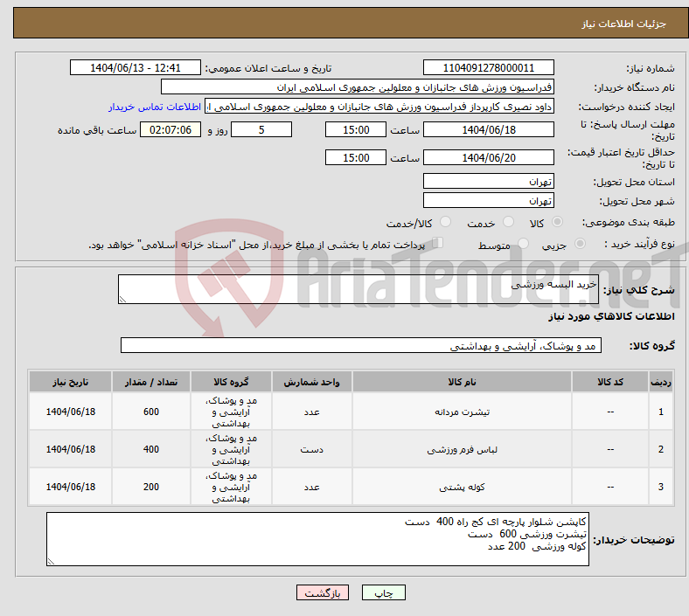Click the price validity date 1404/06/20 field
The image size is (689, 616).
(x=488, y=157)
